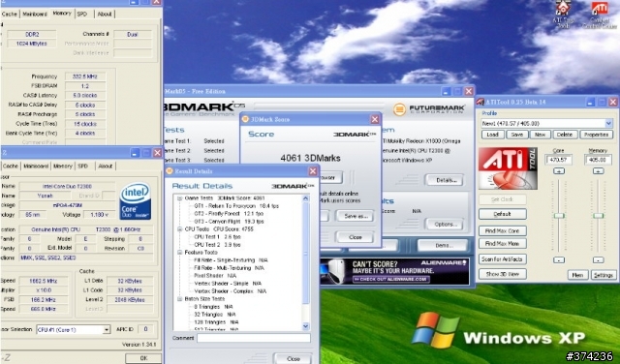Screen dimensions: 620x364
Task: Select GT3 - Canyon Flight result row
Action: [229, 222]
